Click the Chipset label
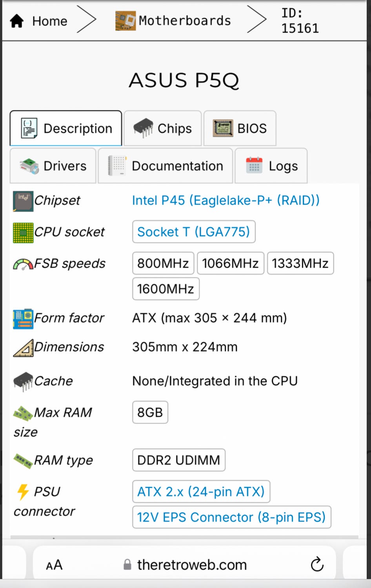This screenshot has width=371, height=588. point(57,201)
